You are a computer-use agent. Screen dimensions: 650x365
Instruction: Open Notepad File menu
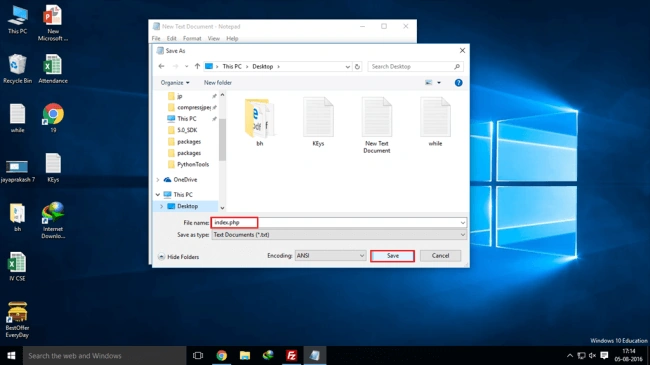[156, 38]
